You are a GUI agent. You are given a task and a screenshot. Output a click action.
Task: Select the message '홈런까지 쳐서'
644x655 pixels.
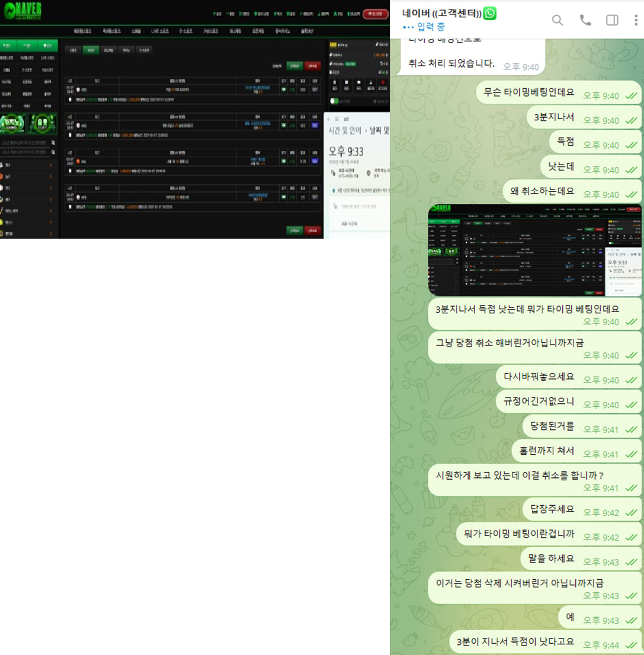point(576,451)
